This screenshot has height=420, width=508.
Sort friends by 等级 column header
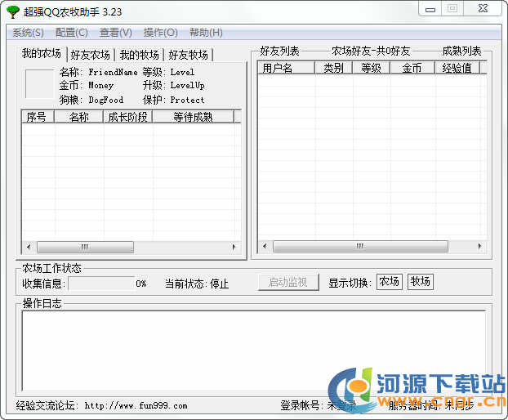pyautogui.click(x=372, y=68)
